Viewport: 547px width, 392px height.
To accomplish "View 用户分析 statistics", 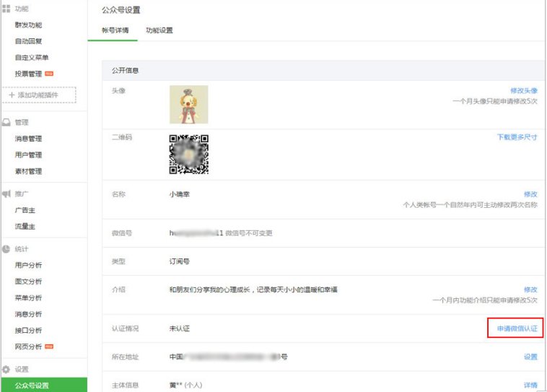I will 28,265.
